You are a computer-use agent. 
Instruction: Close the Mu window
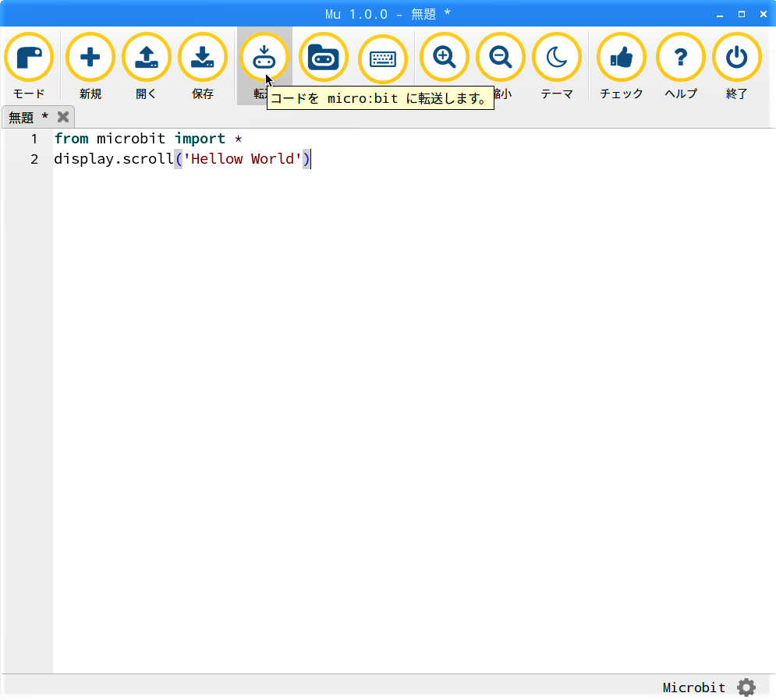pos(764,14)
